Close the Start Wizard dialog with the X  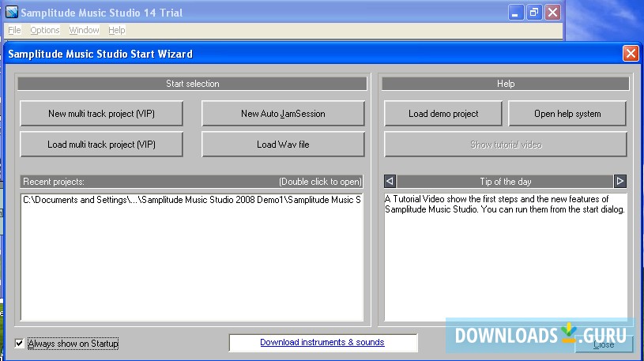click(631, 54)
